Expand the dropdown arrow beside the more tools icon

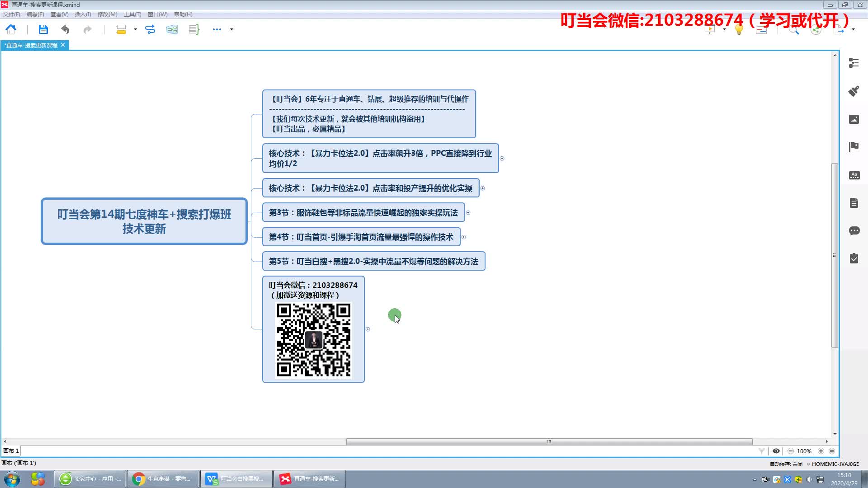click(x=231, y=29)
